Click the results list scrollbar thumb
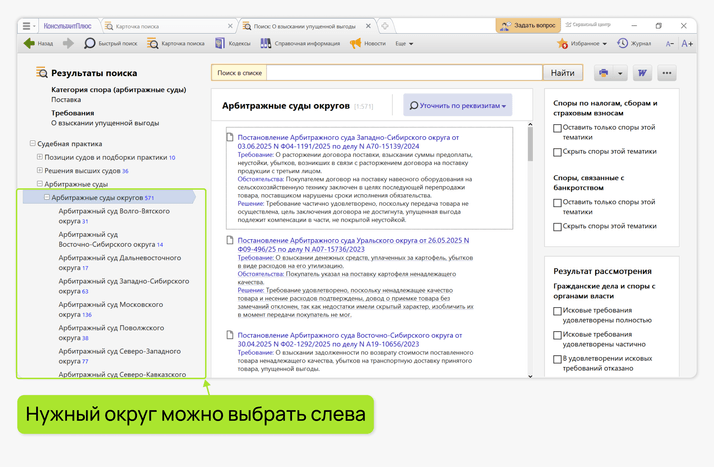Screen dimensions: 714x467 click(530, 144)
